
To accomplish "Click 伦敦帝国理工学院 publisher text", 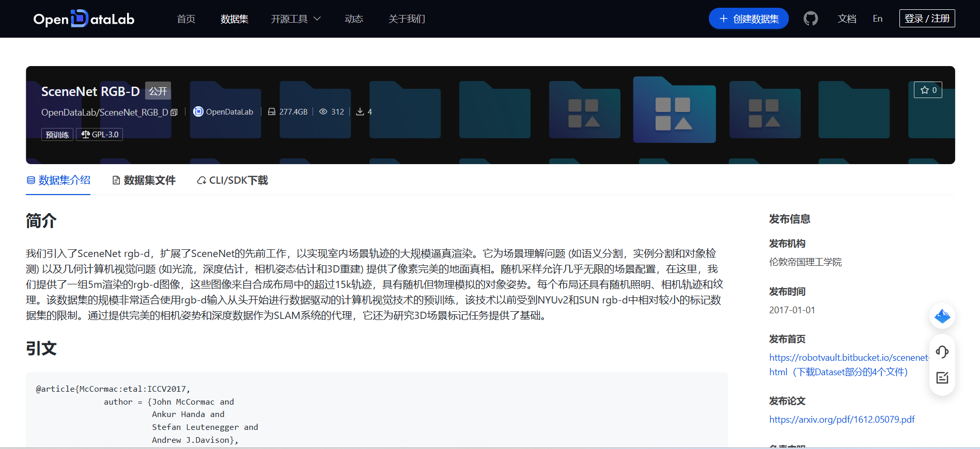I will click(x=805, y=262).
